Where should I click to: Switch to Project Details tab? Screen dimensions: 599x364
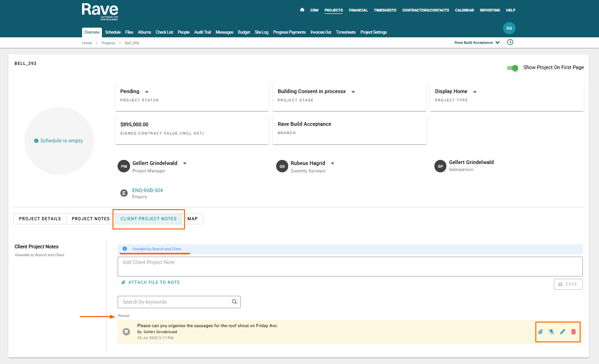tap(40, 219)
